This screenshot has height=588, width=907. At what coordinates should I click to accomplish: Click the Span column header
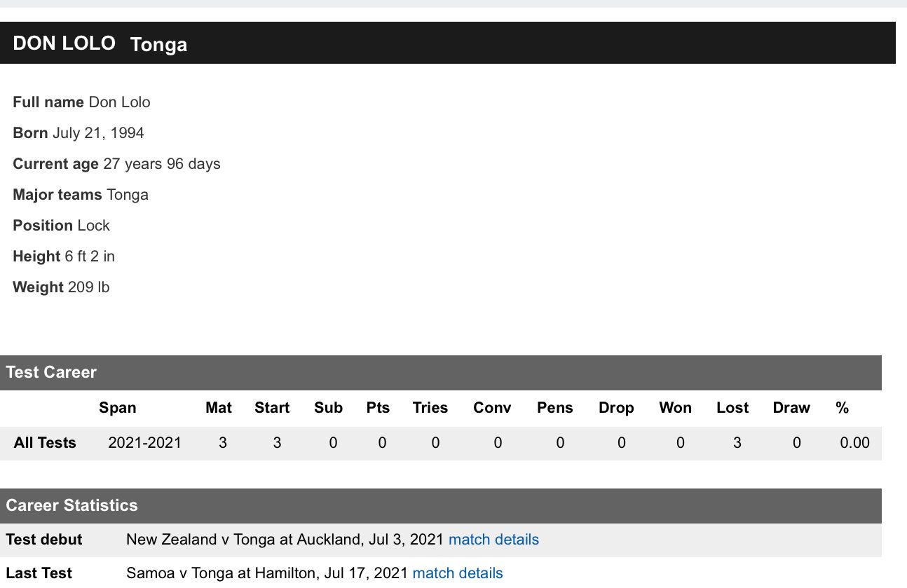pyautogui.click(x=118, y=408)
